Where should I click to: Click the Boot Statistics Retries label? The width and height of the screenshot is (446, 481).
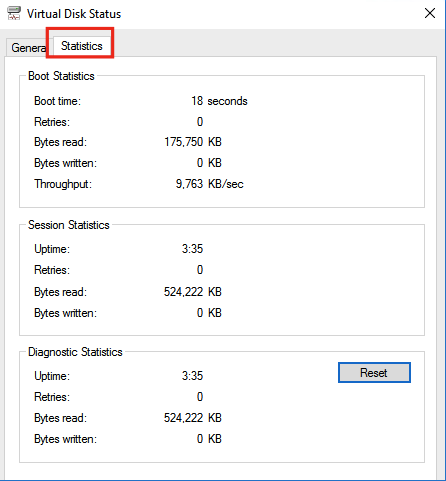pyautogui.click(x=52, y=122)
